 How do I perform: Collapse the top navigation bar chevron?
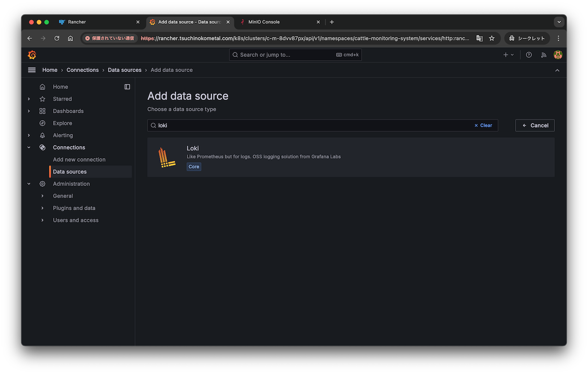point(557,70)
